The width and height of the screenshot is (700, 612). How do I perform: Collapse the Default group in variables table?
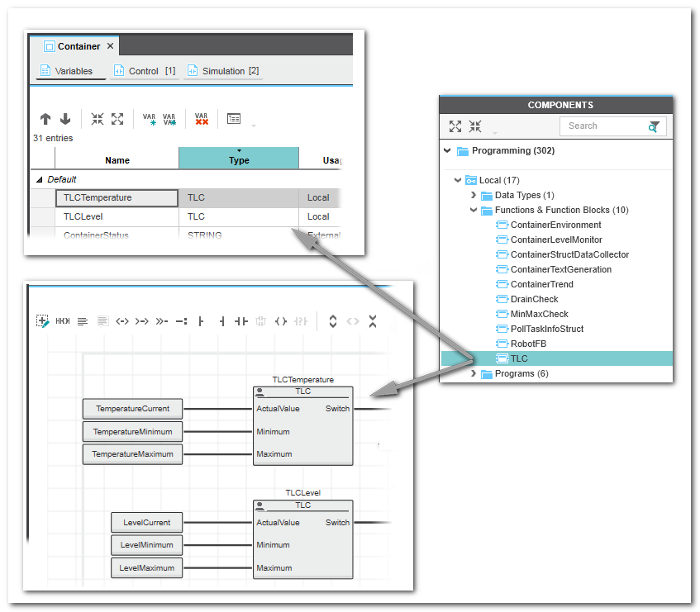(x=39, y=179)
